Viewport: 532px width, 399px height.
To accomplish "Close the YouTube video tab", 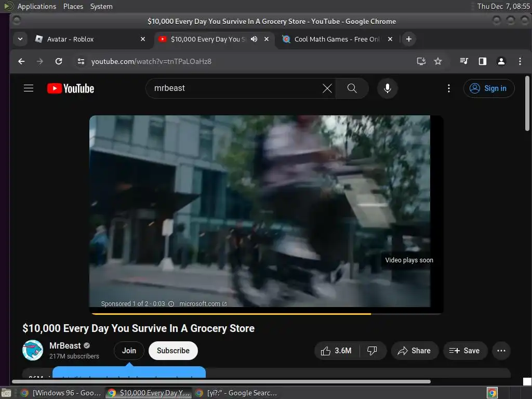I will click(x=267, y=39).
